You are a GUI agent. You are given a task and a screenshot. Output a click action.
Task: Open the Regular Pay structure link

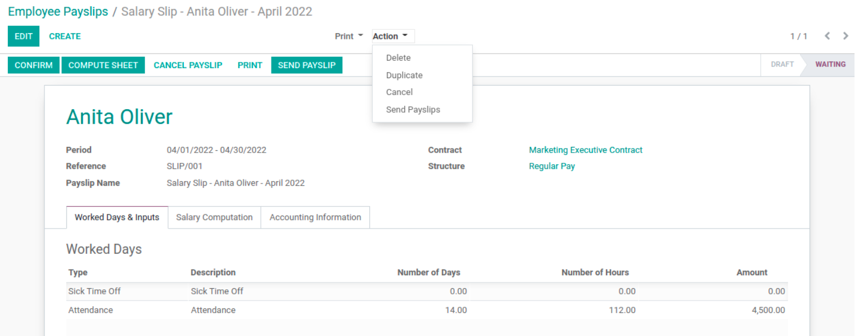(551, 167)
